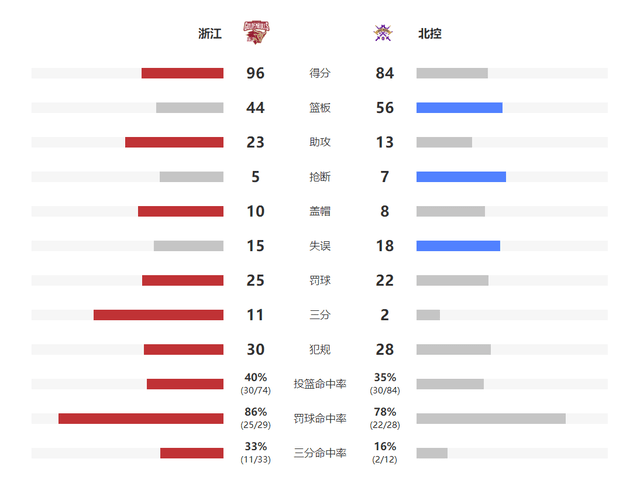Click the 篮板 stat label
The height and width of the screenshot is (483, 640).
320,108
